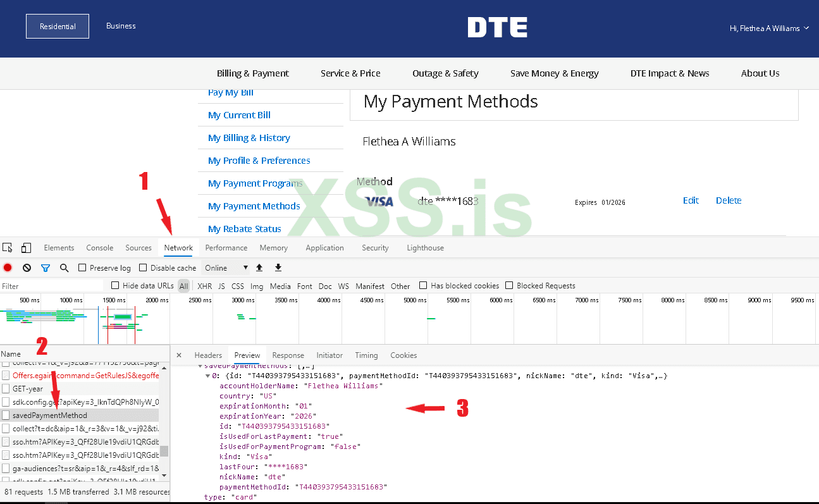Filter requests by XHR type
Image resolution: width=819 pixels, height=504 pixels.
(x=205, y=286)
